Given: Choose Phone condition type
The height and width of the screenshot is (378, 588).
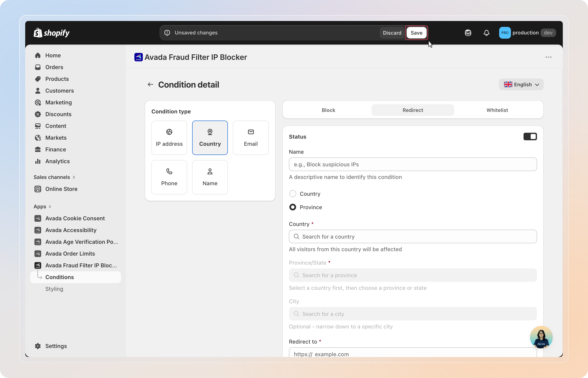Looking at the screenshot, I should (x=169, y=177).
